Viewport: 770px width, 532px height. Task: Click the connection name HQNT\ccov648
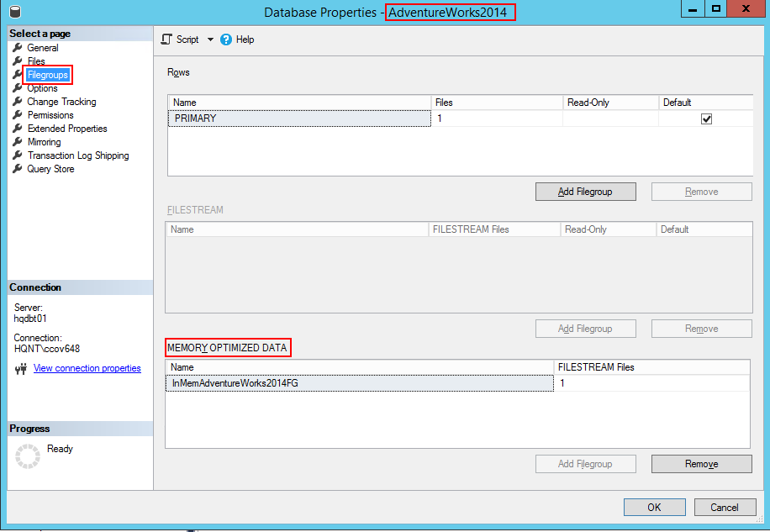(46, 349)
